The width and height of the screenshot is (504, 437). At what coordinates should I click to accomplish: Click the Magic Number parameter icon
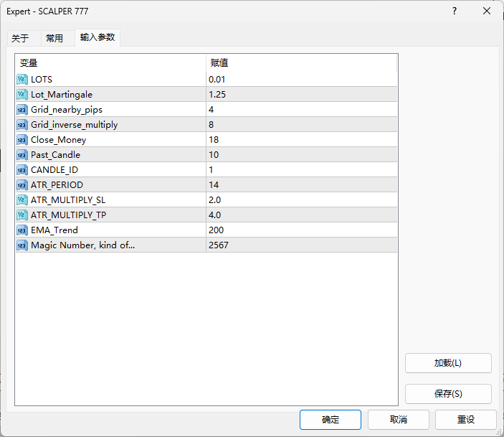pyautogui.click(x=22, y=245)
